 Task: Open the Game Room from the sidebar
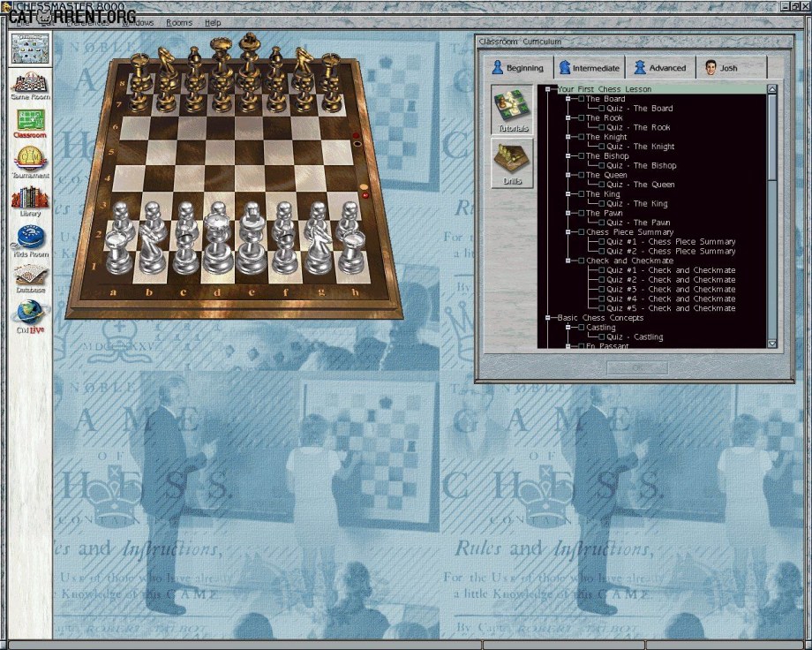click(31, 86)
